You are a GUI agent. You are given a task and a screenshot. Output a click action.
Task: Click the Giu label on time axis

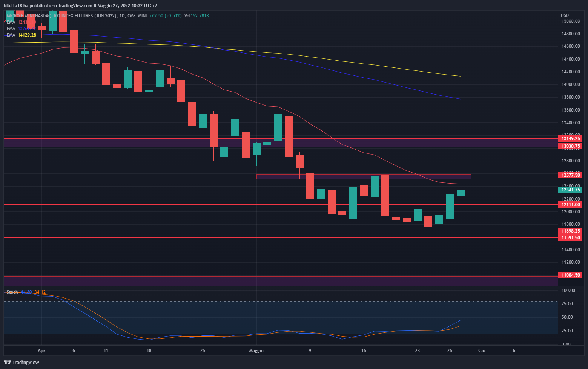482,351
